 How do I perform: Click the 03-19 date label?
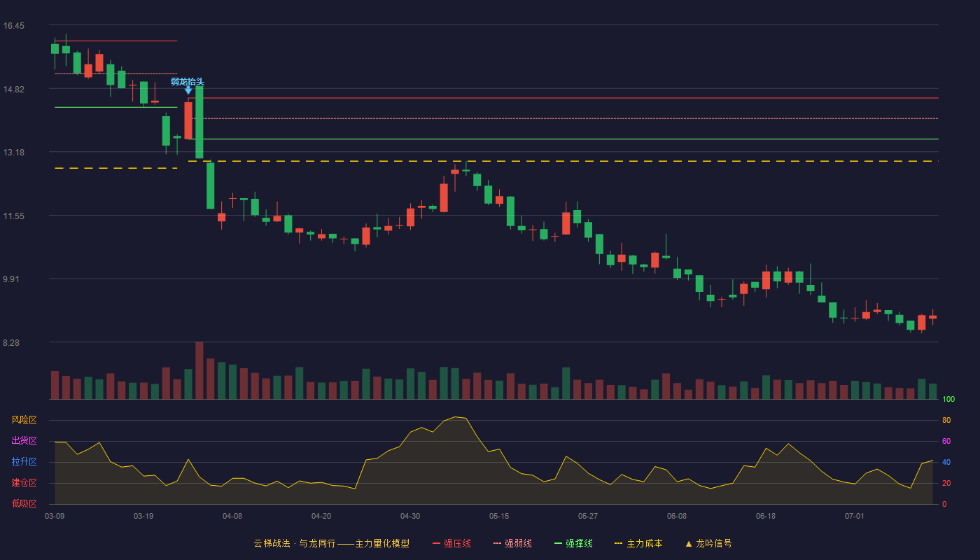tap(143, 516)
